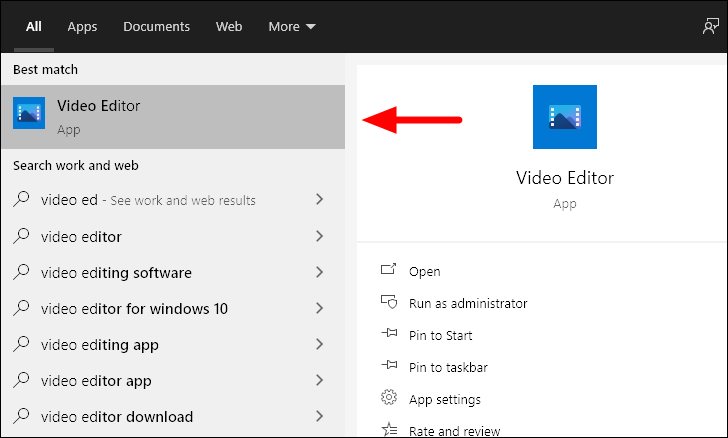Expand the 'video editor for windows 10' chevron
The height and width of the screenshot is (438, 728).
pos(319,308)
